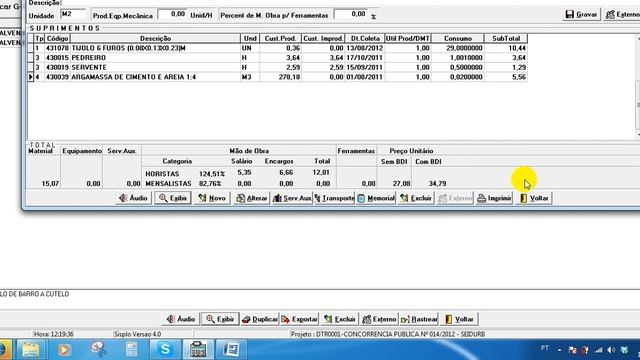Click Gravar save button at top right
This screenshot has width=640, height=360.
[x=581, y=15]
